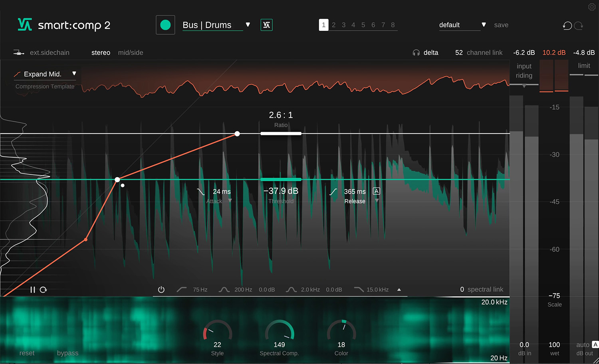This screenshot has height=364, width=599.
Task: Click the delta headphones icon
Action: pos(416,53)
